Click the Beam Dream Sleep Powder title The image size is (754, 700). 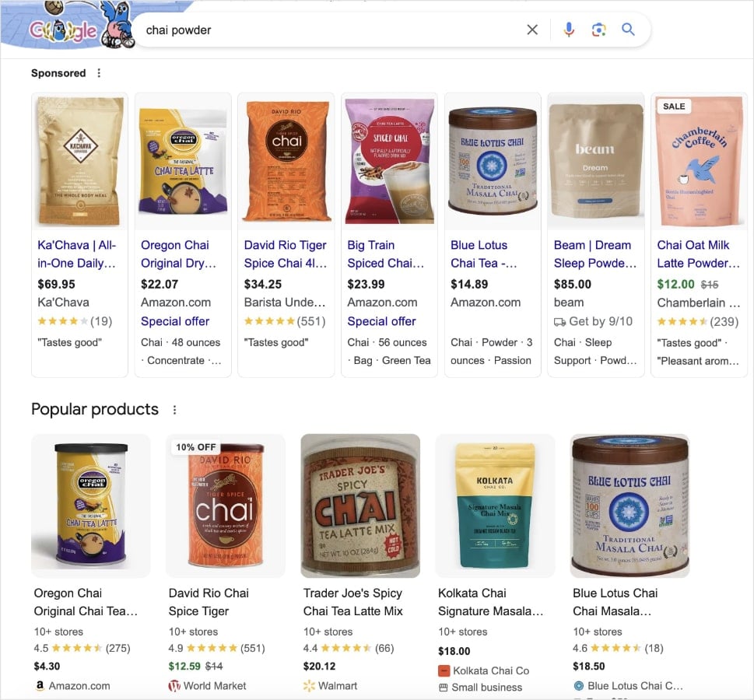[593, 254]
